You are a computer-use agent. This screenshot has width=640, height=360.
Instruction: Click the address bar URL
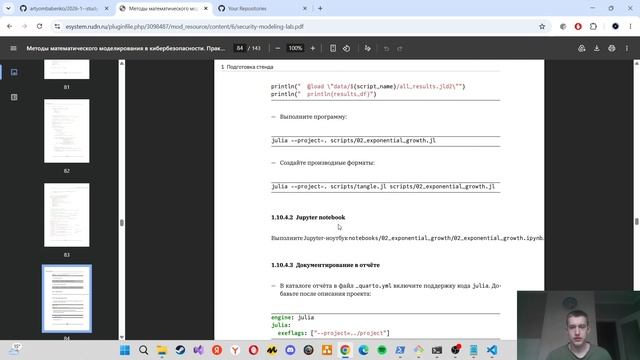(184, 27)
